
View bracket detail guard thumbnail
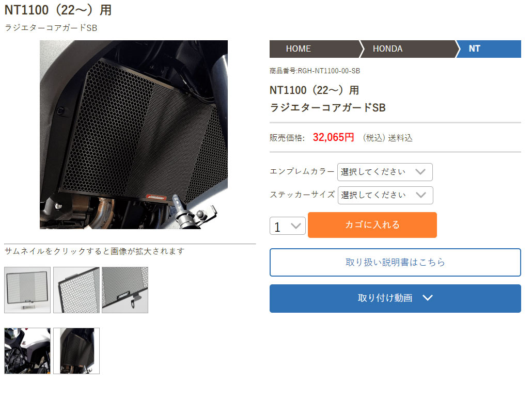coord(125,290)
